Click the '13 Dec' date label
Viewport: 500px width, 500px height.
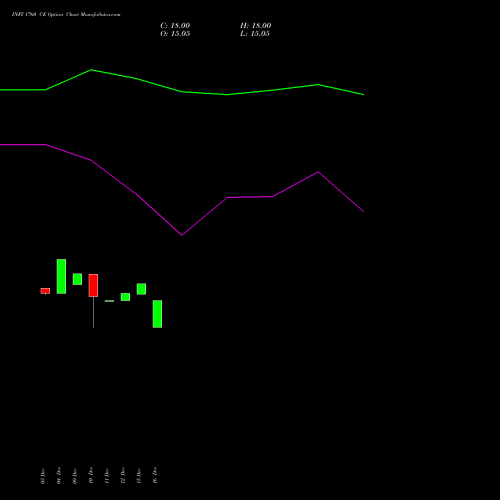click(x=139, y=475)
